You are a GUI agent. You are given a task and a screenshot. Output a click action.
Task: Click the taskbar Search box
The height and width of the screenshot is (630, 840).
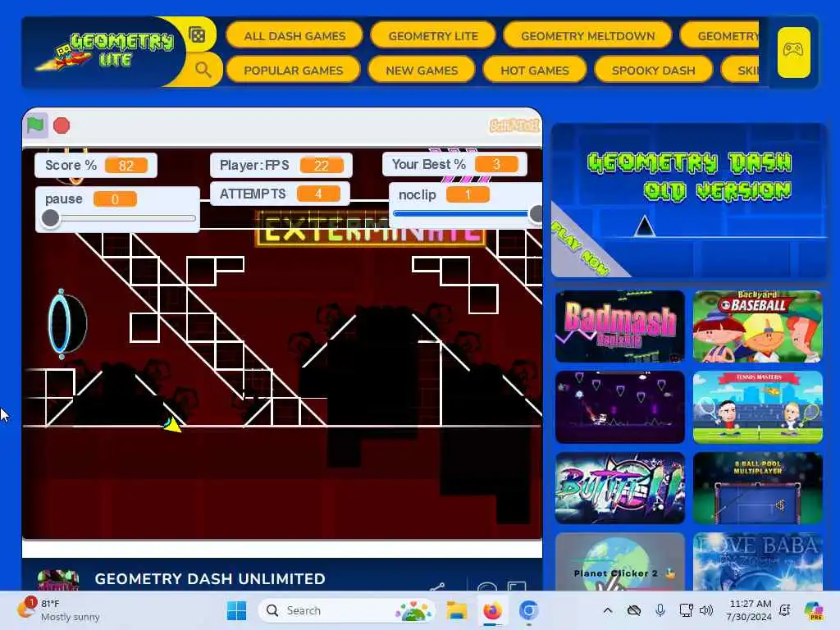coord(347,610)
